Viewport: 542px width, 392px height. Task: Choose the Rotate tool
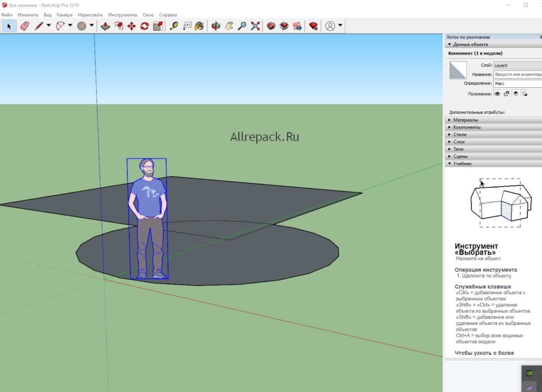coord(144,26)
